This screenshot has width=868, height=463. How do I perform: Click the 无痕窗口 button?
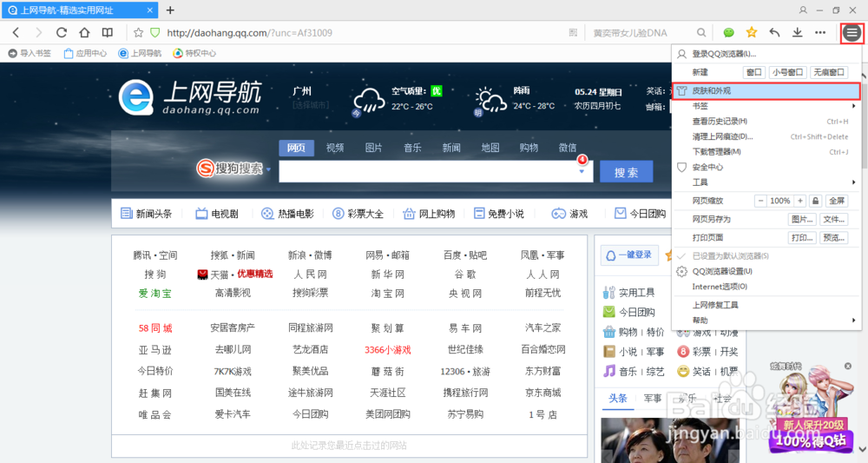click(829, 72)
